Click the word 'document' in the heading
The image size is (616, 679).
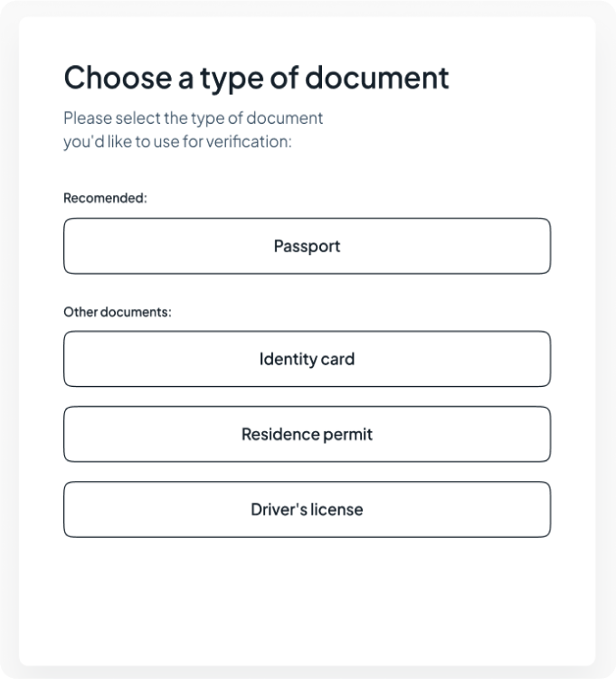point(377,78)
